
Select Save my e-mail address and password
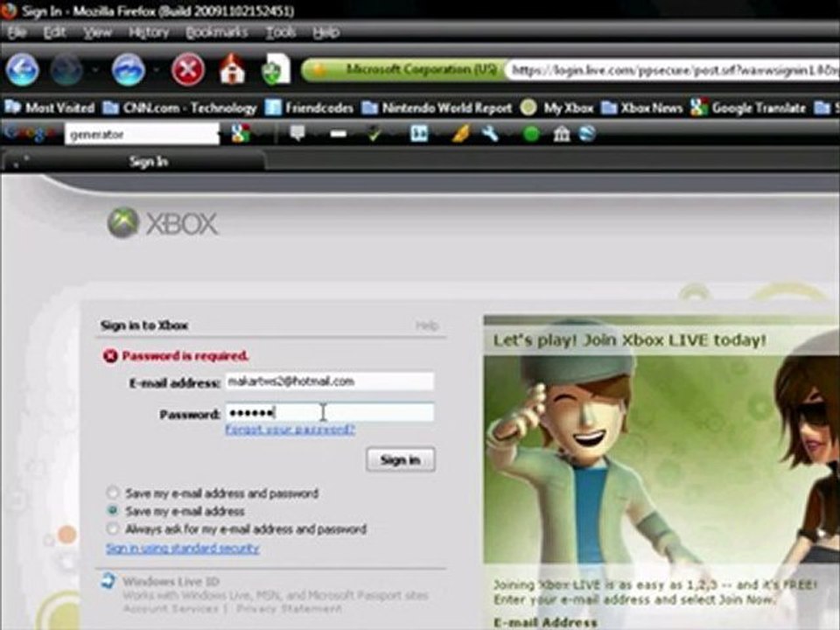pos(113,493)
